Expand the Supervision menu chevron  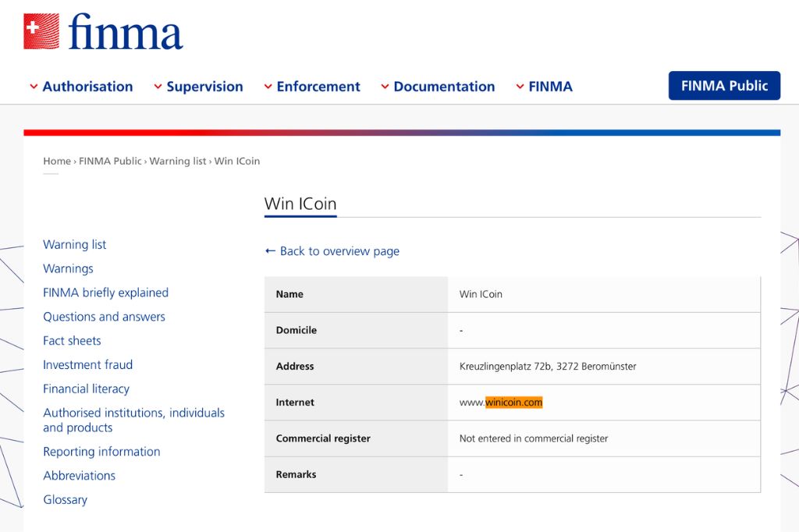point(158,87)
